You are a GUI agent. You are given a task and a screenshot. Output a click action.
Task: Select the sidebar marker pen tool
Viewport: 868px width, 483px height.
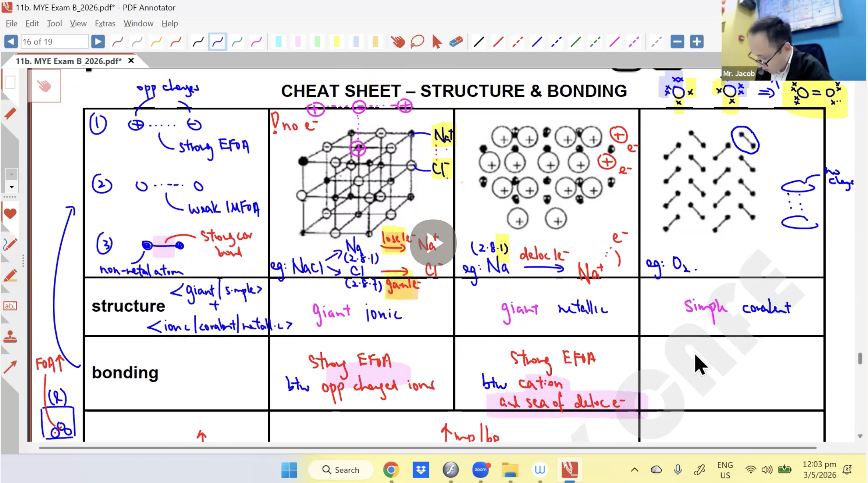(10, 114)
